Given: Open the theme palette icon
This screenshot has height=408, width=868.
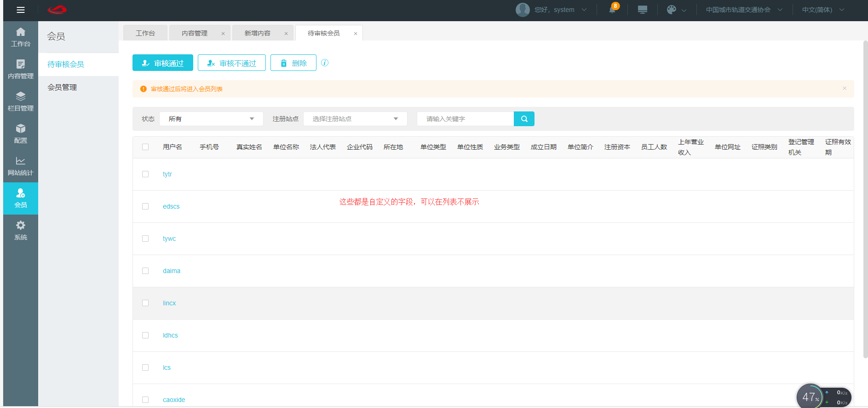Looking at the screenshot, I should tap(672, 10).
